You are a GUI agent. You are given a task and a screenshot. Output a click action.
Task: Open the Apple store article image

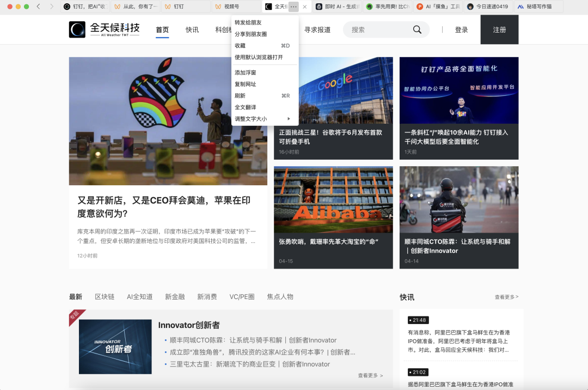[168, 121]
